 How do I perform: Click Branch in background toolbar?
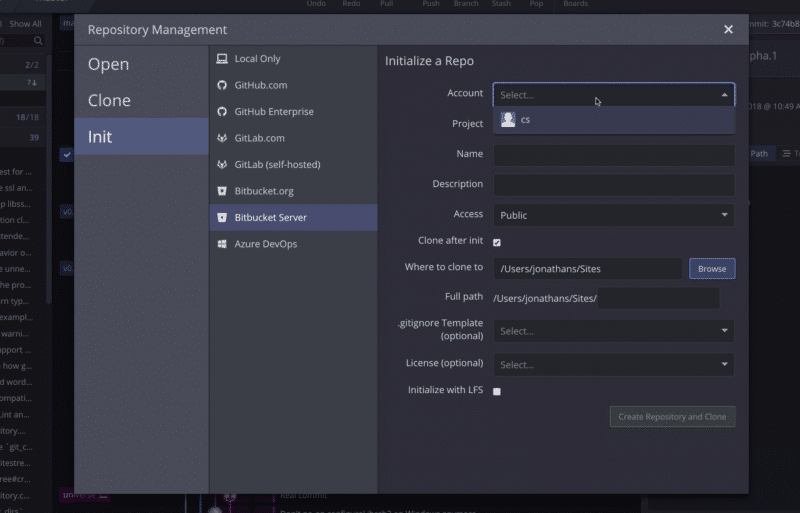click(x=466, y=4)
